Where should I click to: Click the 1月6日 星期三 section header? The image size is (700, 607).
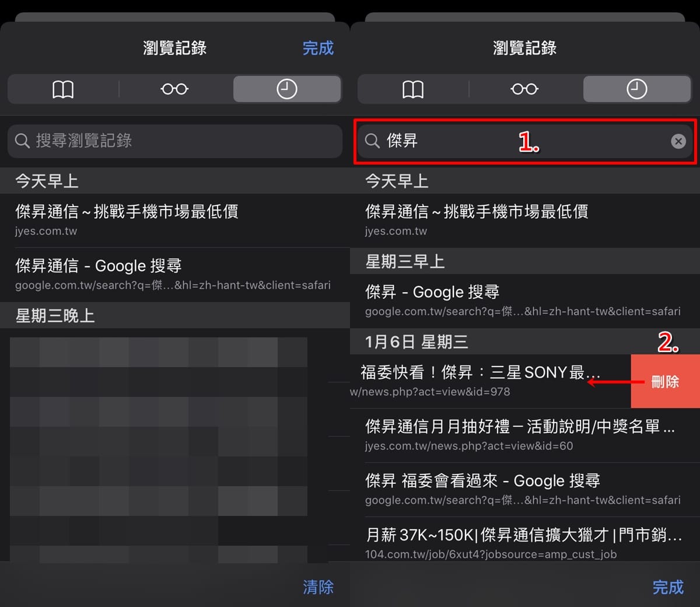click(x=525, y=341)
